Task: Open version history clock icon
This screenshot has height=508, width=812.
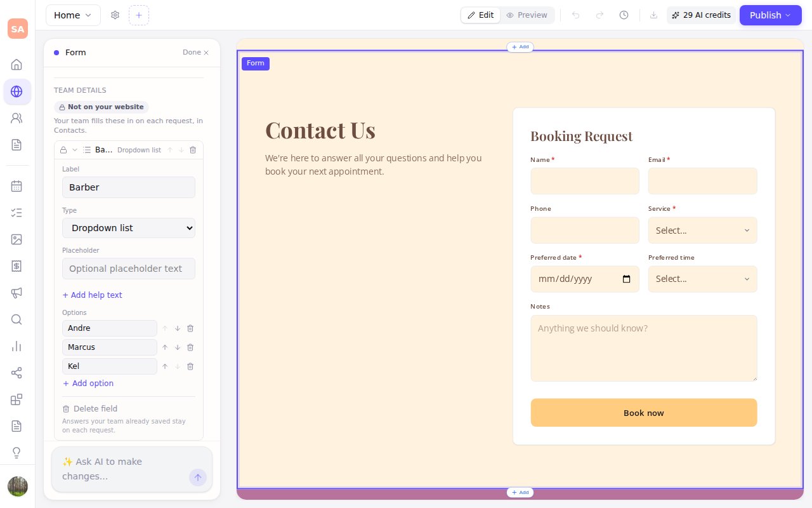Action: pos(624,15)
